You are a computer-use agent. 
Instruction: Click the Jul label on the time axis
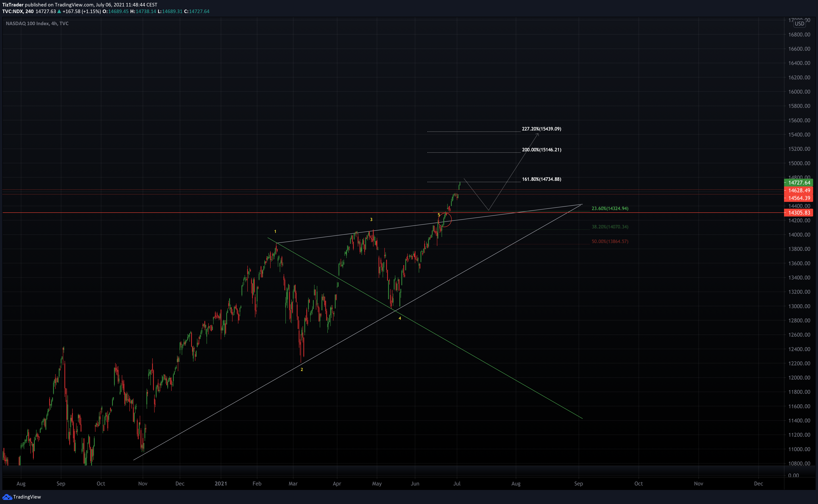457,483
